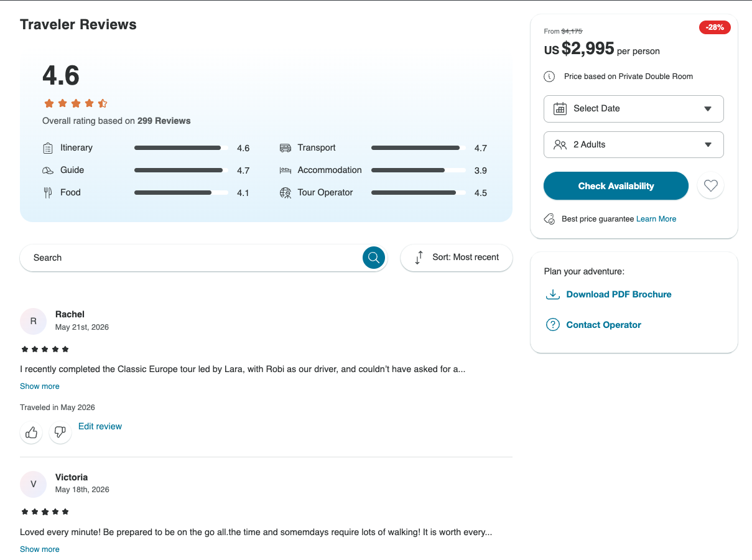Click the 4.6 overall rating number
Screen dimensions: 752x560
coord(61,76)
